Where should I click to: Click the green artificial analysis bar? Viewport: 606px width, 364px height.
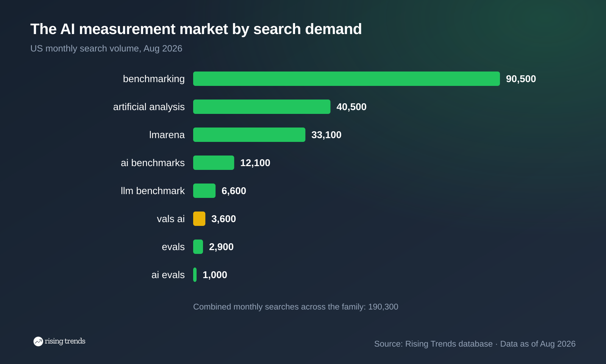point(262,107)
